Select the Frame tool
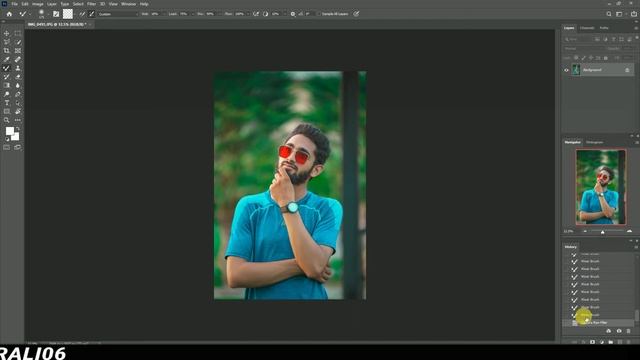 (18, 51)
